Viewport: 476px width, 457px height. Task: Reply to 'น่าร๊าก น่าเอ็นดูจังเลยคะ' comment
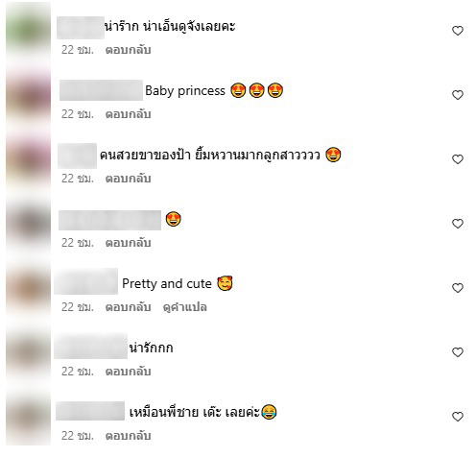click(128, 50)
